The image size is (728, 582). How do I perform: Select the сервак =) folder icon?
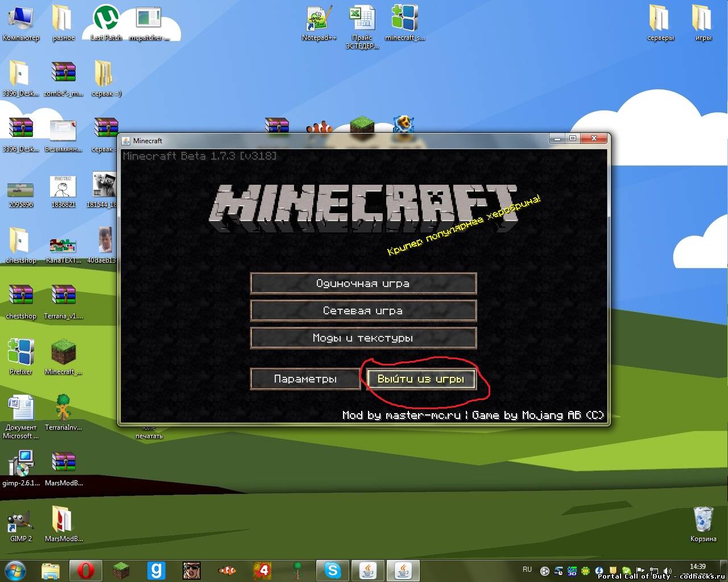tap(106, 78)
